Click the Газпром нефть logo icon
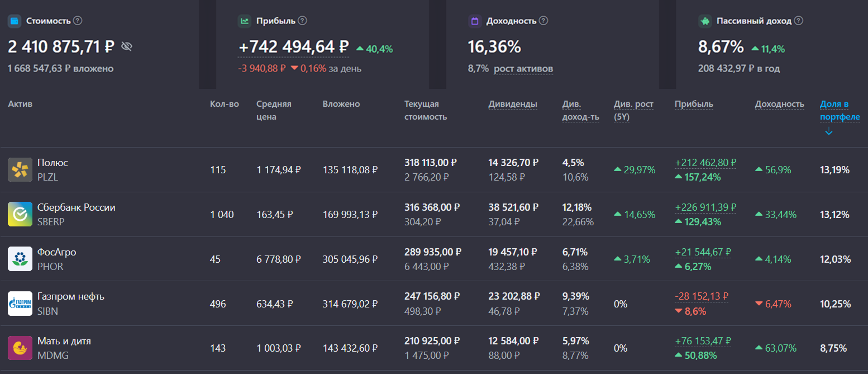Image resolution: width=868 pixels, height=374 pixels. 20,304
